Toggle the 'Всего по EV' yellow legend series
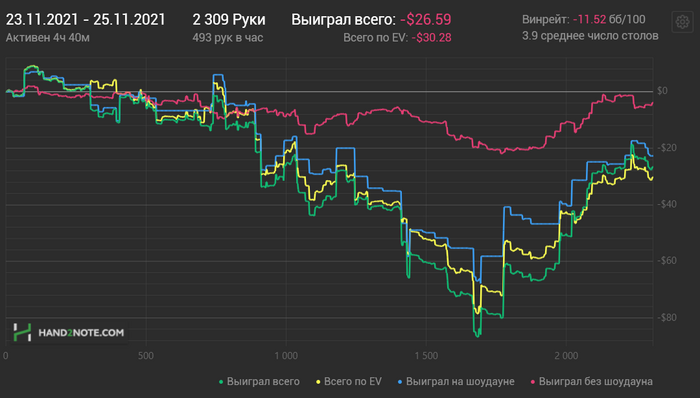Screen dimensions: 700x398 coord(349,381)
